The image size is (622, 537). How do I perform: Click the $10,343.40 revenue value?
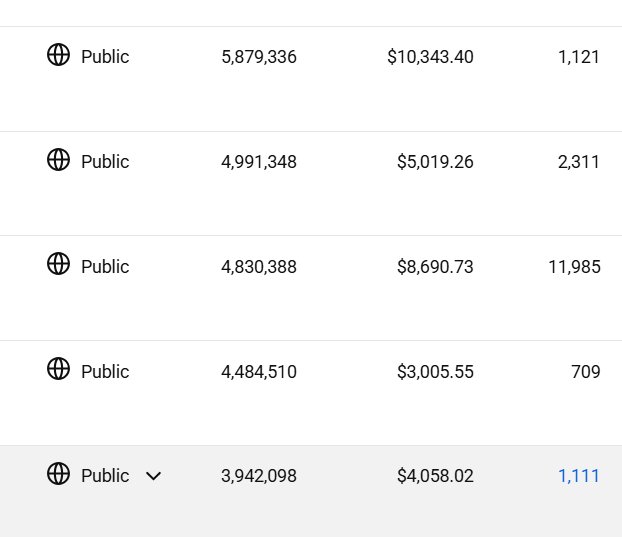(430, 57)
